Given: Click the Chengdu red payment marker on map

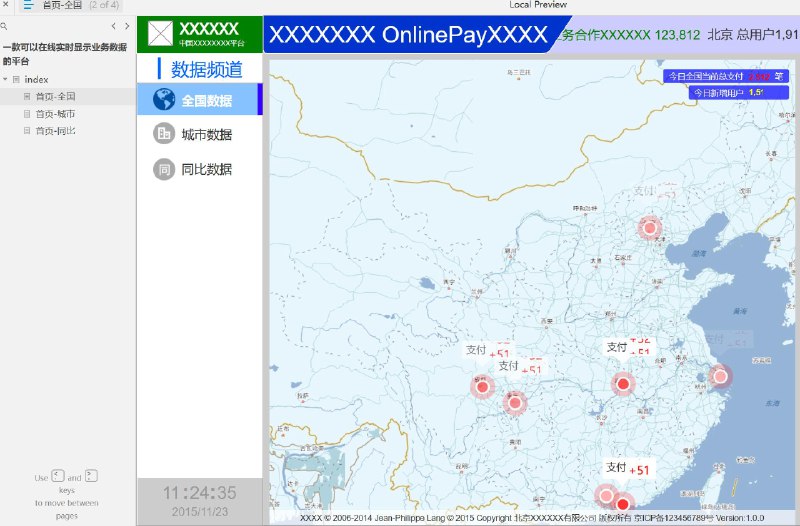Looking at the screenshot, I should 482,387.
